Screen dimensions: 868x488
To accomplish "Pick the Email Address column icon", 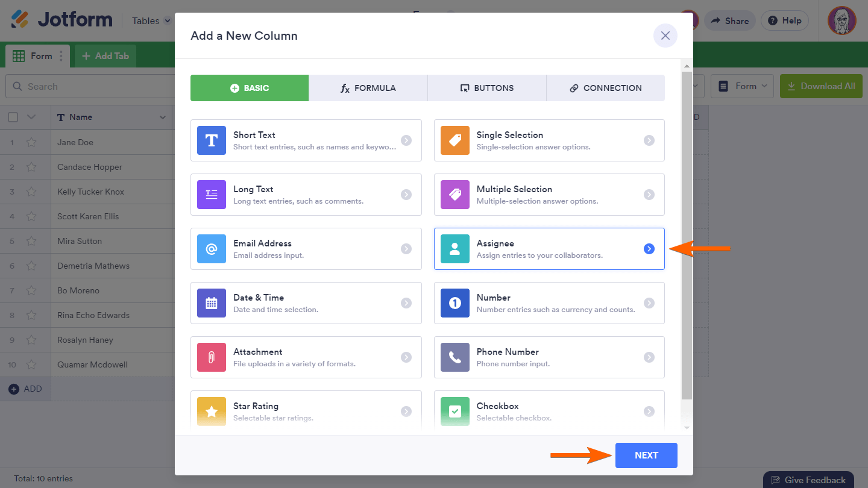I will 212,249.
